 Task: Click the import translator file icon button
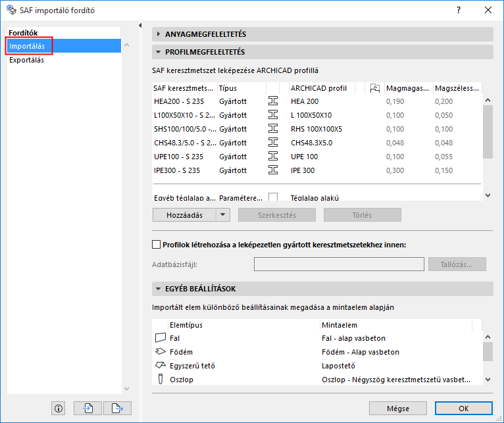(x=88, y=409)
